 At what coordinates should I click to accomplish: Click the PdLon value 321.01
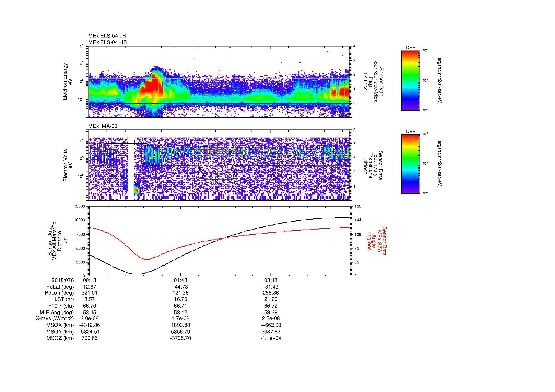pos(90,293)
